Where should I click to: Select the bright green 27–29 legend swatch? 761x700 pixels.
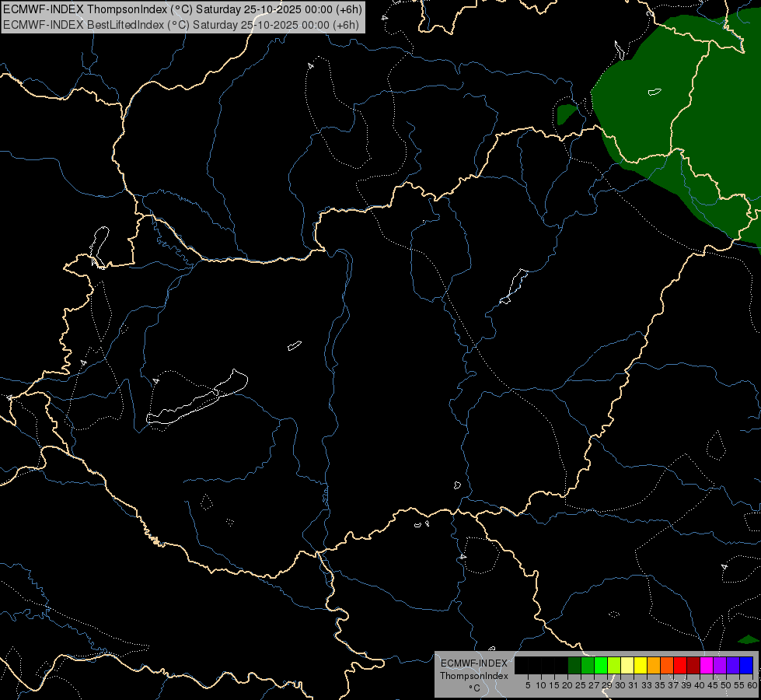601,665
